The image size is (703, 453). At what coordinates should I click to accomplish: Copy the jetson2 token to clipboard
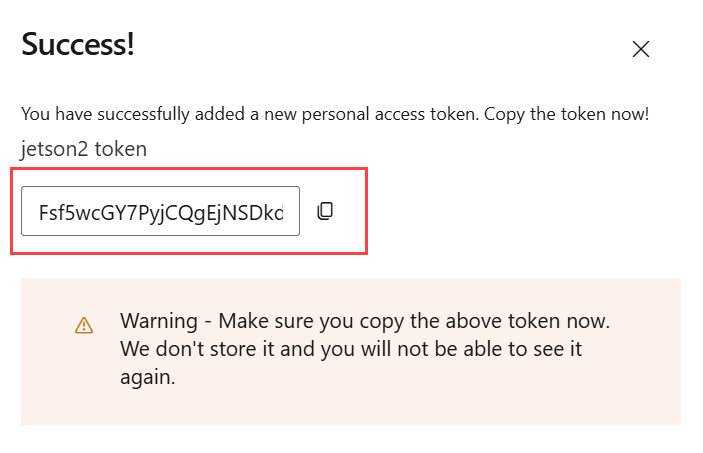click(324, 212)
